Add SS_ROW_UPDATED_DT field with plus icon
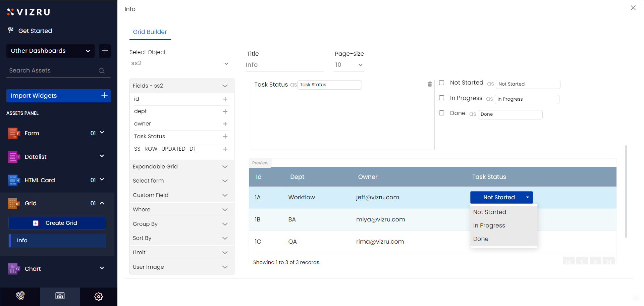This screenshot has height=306, width=644. [x=225, y=149]
